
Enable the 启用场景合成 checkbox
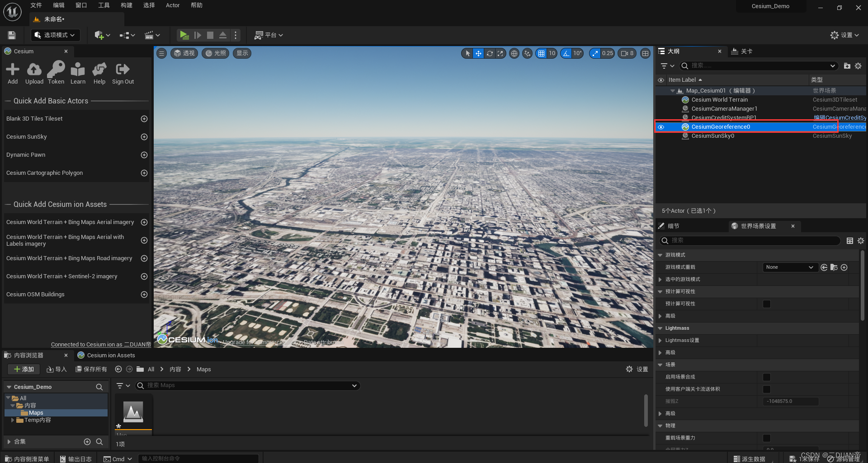tap(766, 377)
